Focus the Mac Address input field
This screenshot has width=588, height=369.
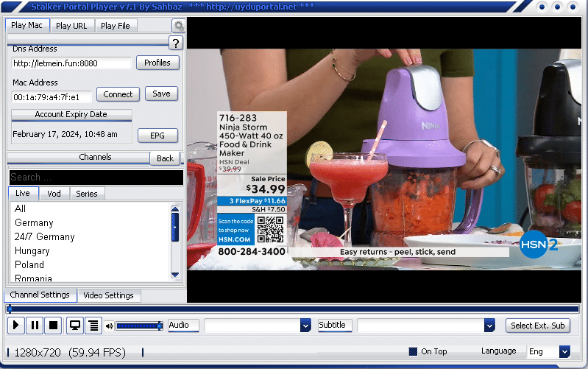coord(52,97)
